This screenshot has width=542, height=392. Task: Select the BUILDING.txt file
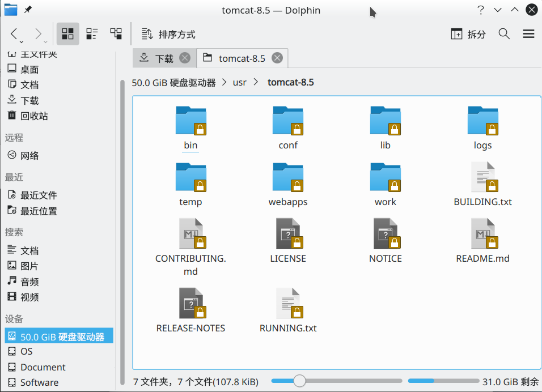pyautogui.click(x=483, y=185)
